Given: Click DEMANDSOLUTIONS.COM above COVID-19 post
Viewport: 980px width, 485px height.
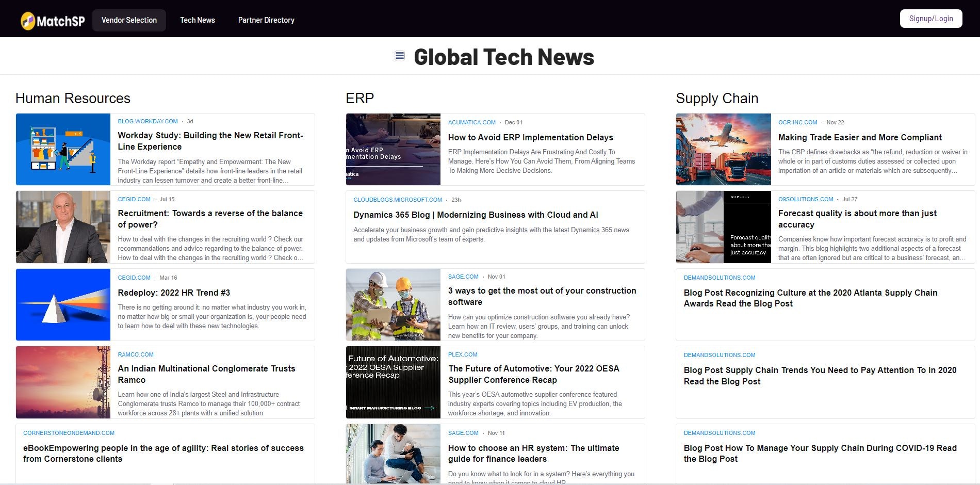Looking at the screenshot, I should [x=720, y=433].
